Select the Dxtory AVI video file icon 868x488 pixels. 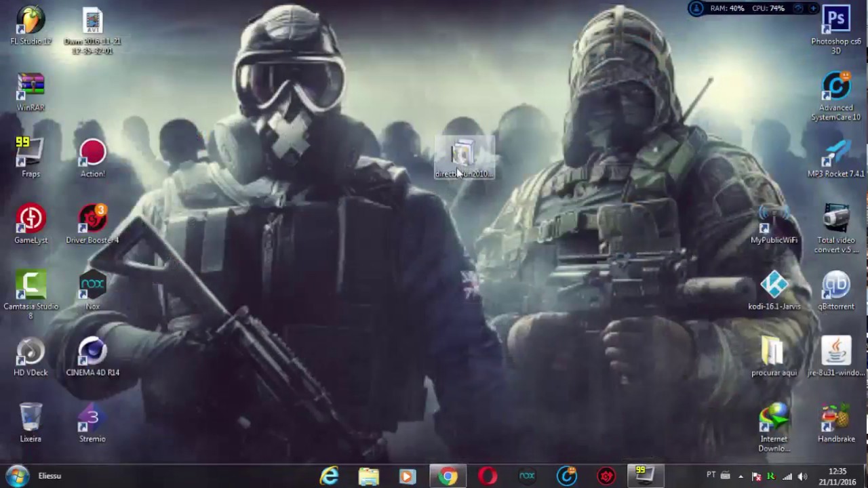[93, 31]
